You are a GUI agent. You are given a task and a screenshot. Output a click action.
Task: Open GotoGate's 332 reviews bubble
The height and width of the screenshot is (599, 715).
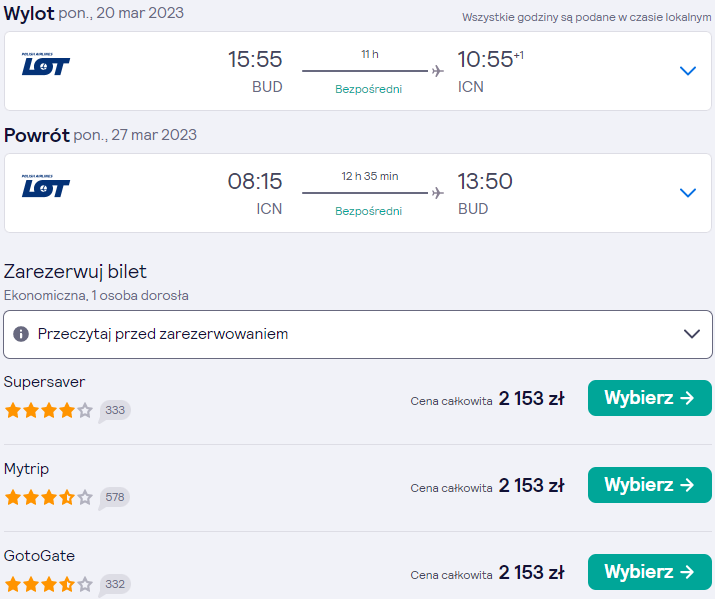coord(114,584)
